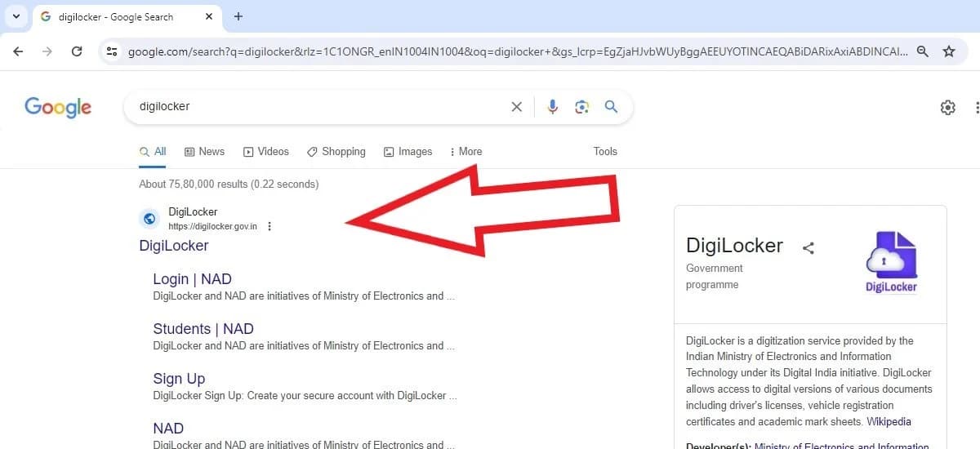Switch to News results tab

tap(204, 151)
